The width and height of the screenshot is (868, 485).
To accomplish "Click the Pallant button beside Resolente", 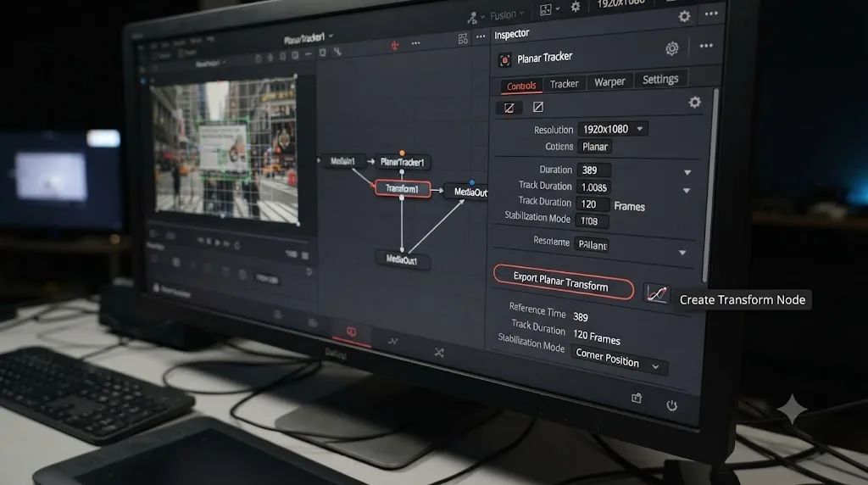I will [x=592, y=245].
